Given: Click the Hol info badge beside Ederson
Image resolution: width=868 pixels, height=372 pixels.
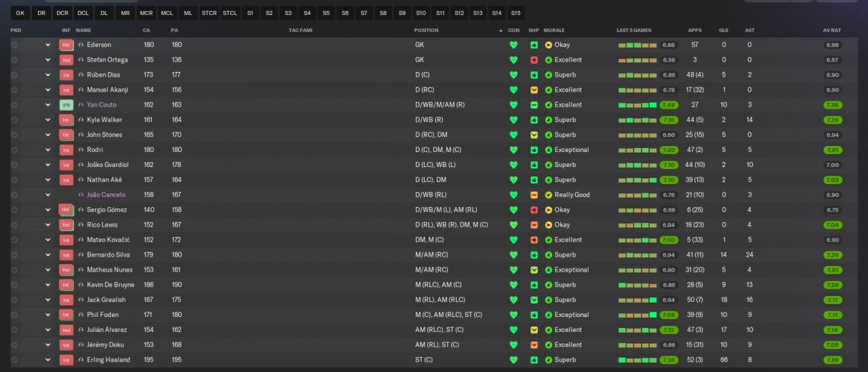Looking at the screenshot, I should click(x=66, y=45).
